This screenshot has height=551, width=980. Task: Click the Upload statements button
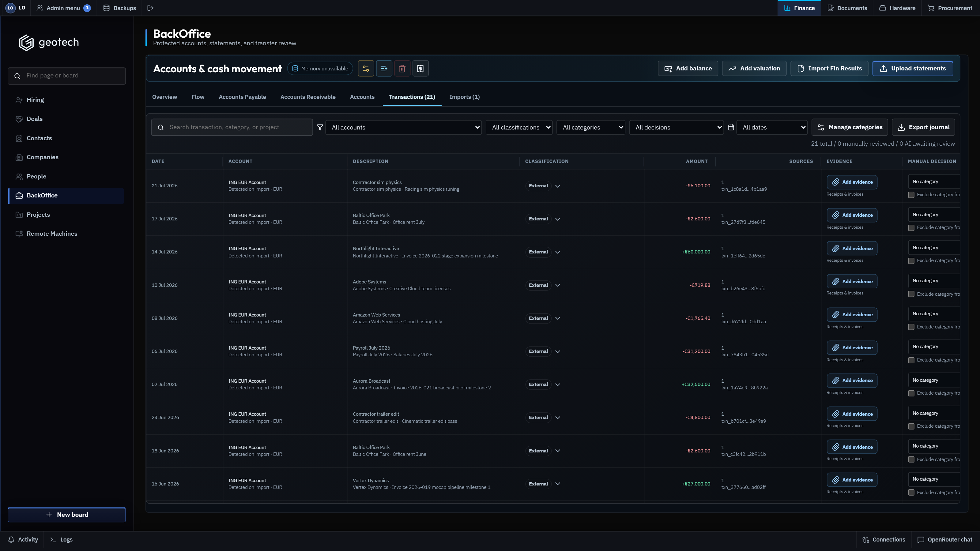click(x=913, y=69)
